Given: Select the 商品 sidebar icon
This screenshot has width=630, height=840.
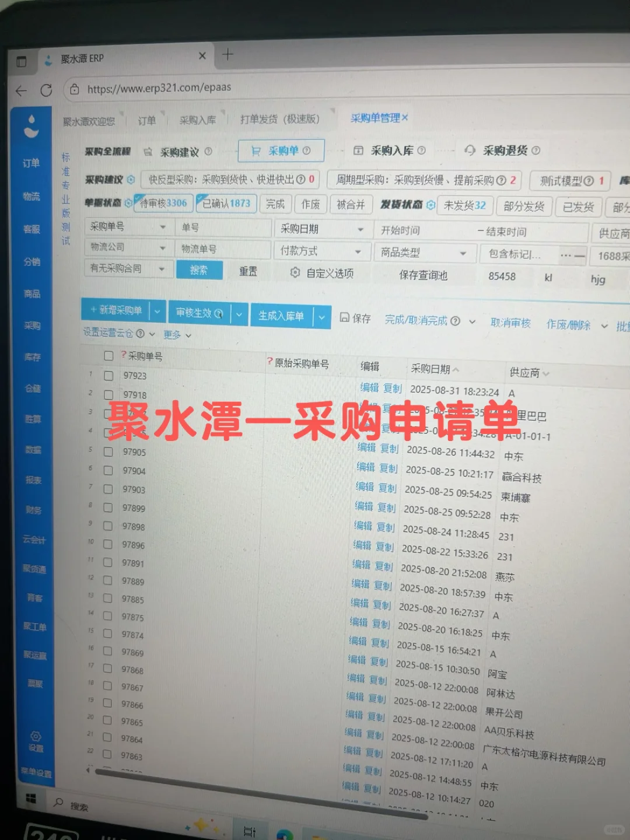Looking at the screenshot, I should click(32, 294).
